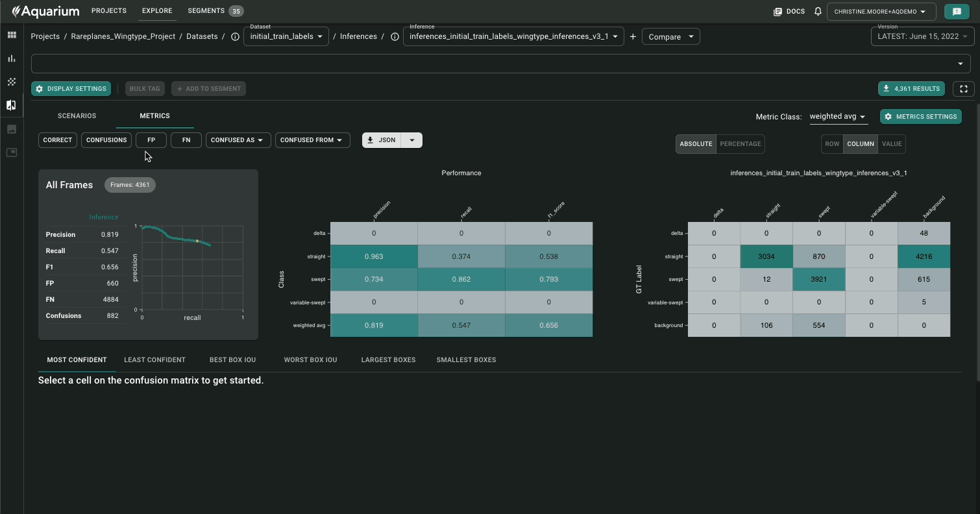This screenshot has height=514, width=980.
Task: Click the bar chart sidebar icon
Action: [12, 58]
